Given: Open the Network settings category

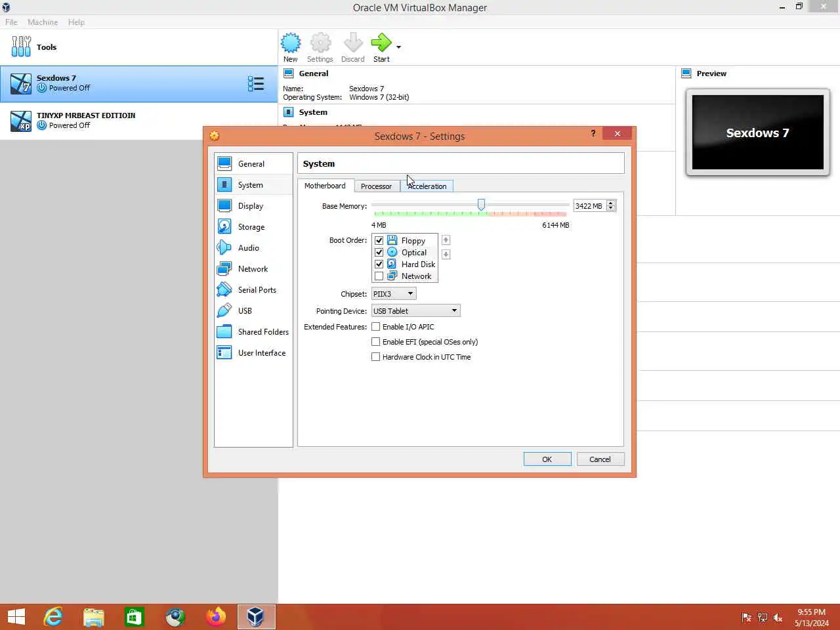Looking at the screenshot, I should (x=253, y=269).
